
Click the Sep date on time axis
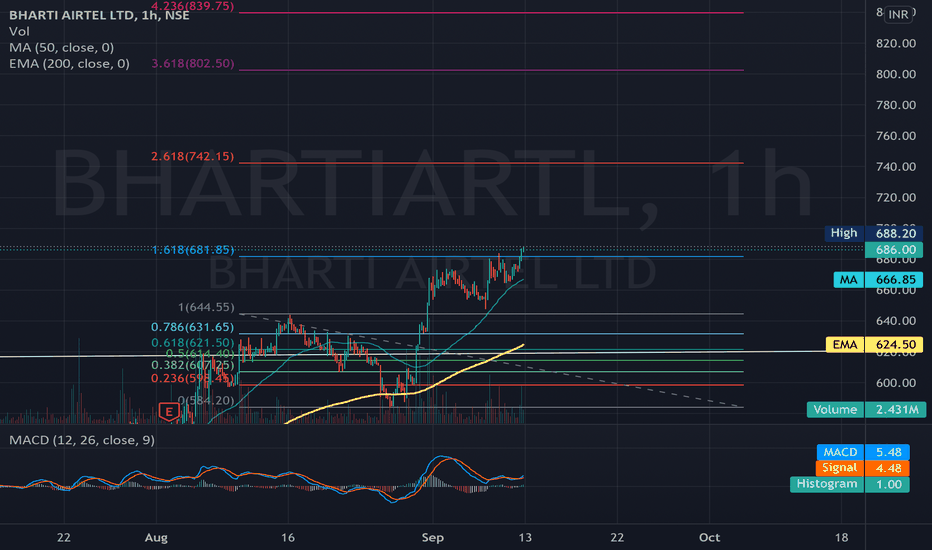(x=433, y=538)
